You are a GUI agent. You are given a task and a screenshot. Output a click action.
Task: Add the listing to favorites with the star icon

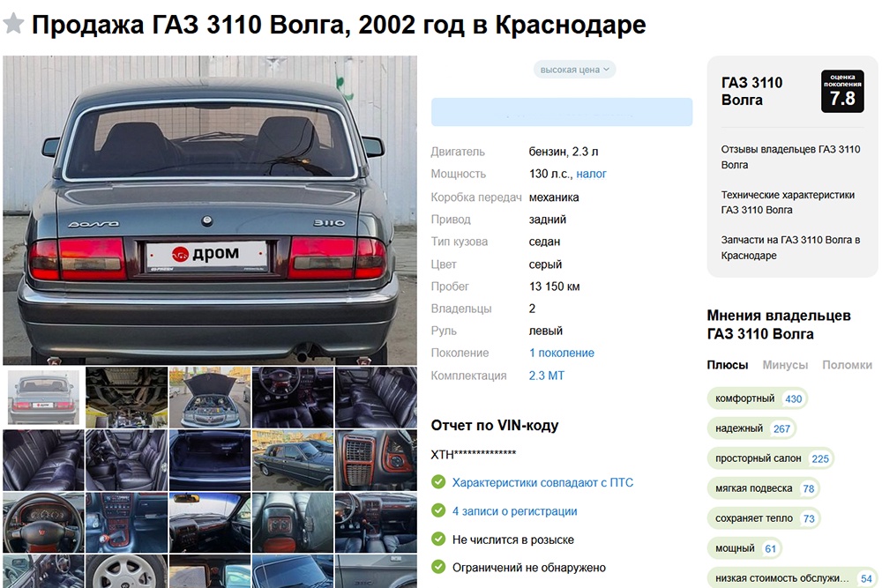pos(13,24)
